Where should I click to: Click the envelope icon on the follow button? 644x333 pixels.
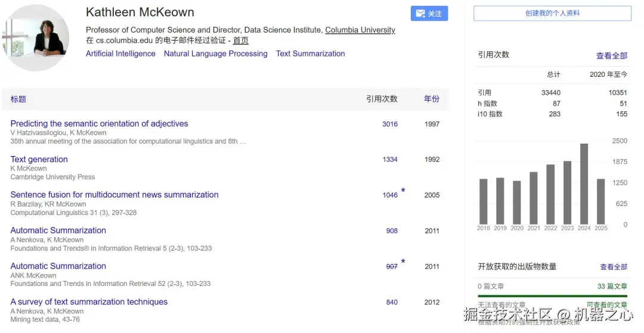click(x=420, y=14)
